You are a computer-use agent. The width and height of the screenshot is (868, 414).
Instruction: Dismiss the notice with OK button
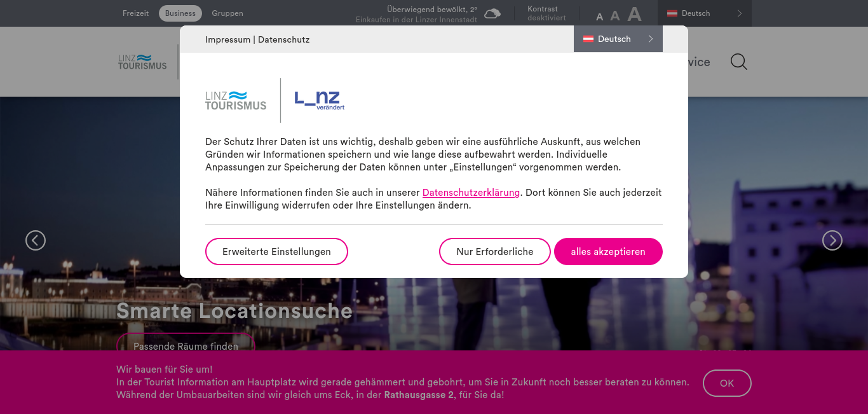click(727, 383)
